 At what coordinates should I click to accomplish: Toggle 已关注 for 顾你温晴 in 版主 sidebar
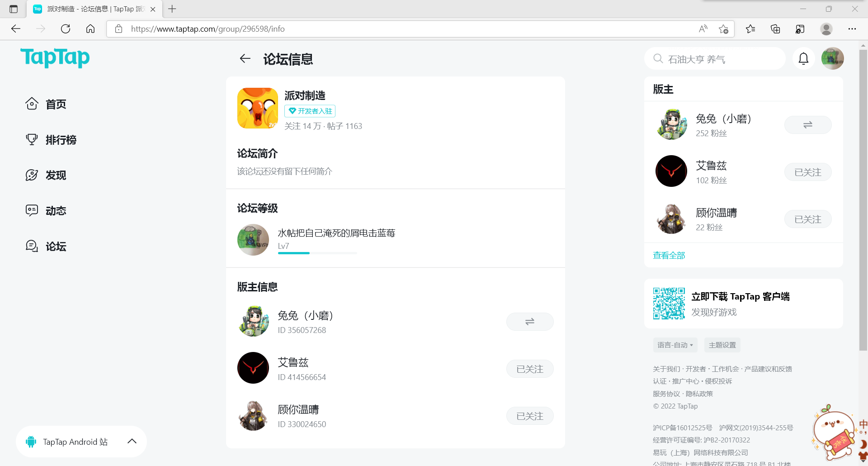[808, 219]
